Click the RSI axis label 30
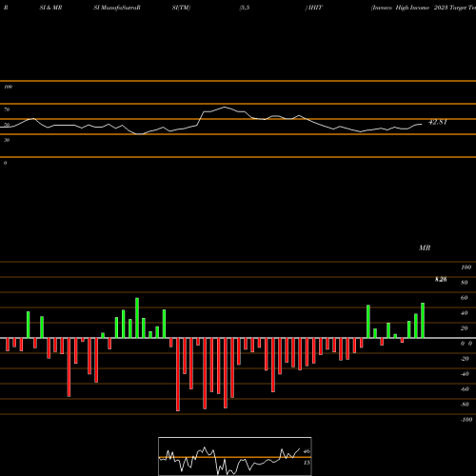 (x=7, y=140)
